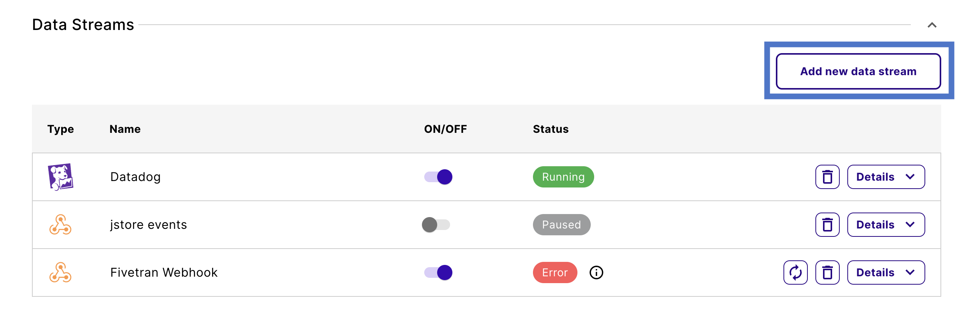
Task: Click the Fivetran Webhook type icon
Action: click(60, 272)
